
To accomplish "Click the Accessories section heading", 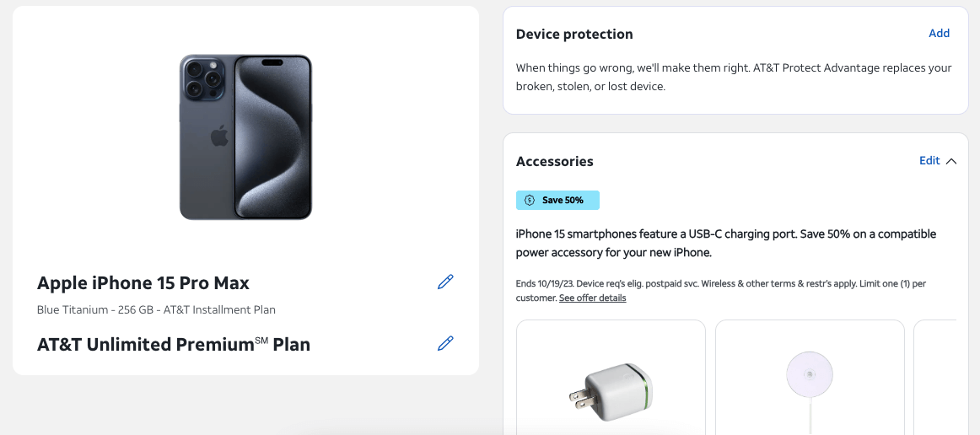I will (x=554, y=162).
